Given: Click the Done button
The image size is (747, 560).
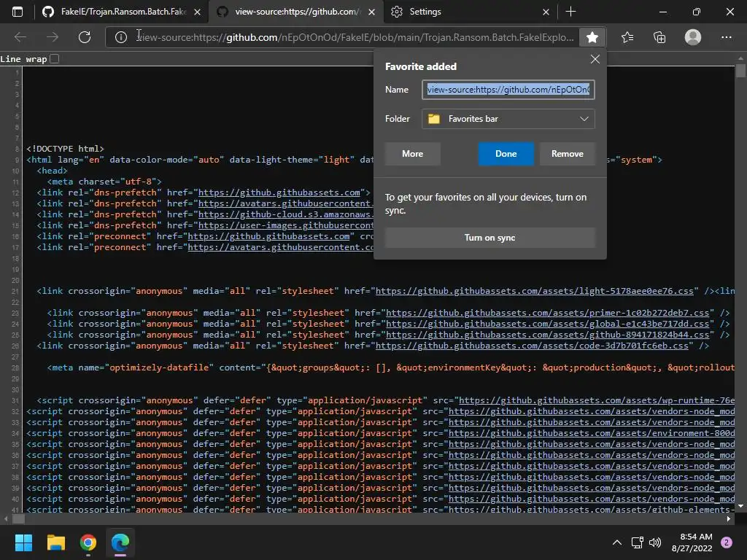Looking at the screenshot, I should pyautogui.click(x=506, y=154).
